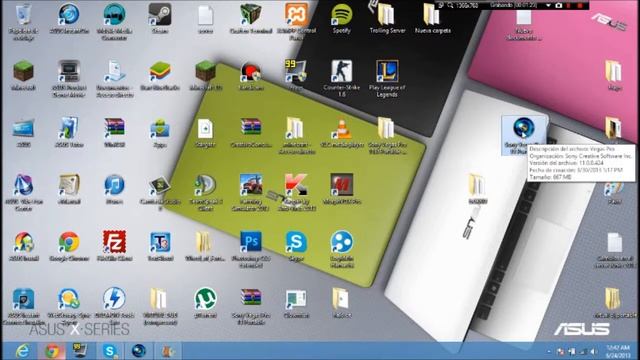Take a snapshot with the recorder camera icon

559,5
